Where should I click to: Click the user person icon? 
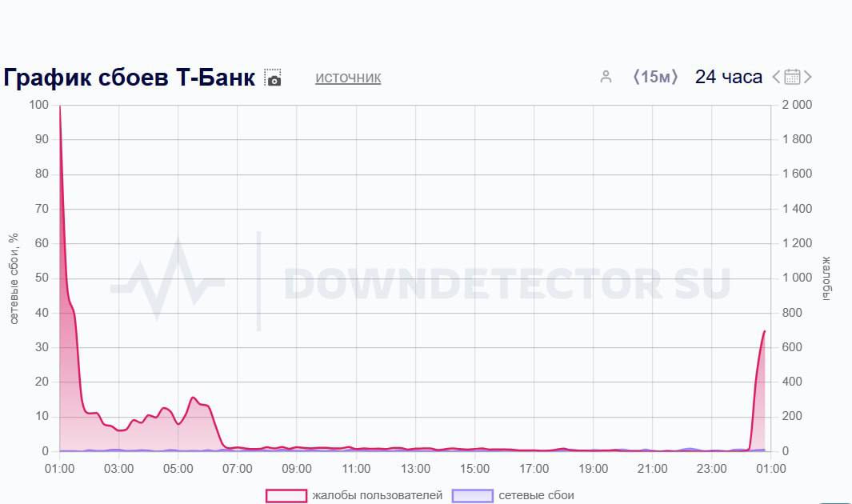[x=606, y=77]
